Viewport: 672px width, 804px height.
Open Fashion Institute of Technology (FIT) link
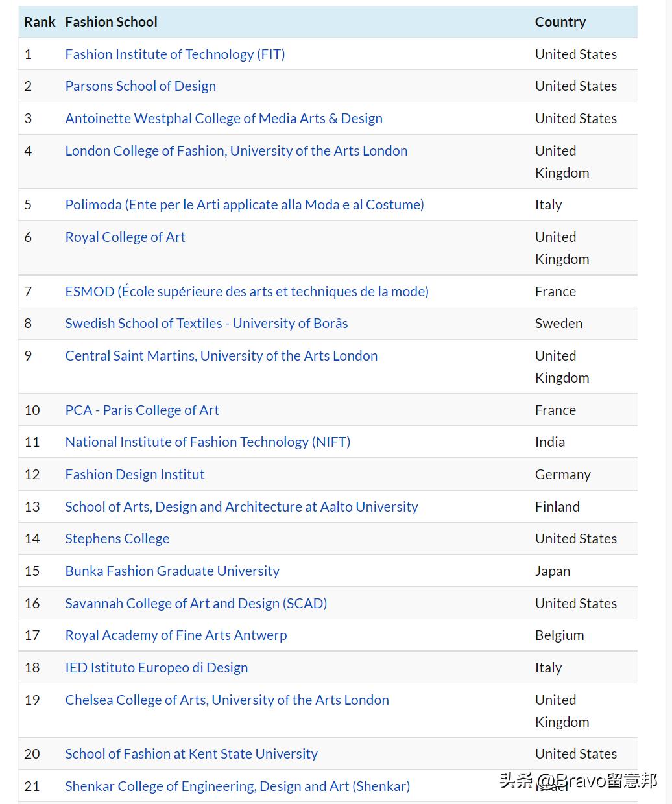tap(174, 54)
